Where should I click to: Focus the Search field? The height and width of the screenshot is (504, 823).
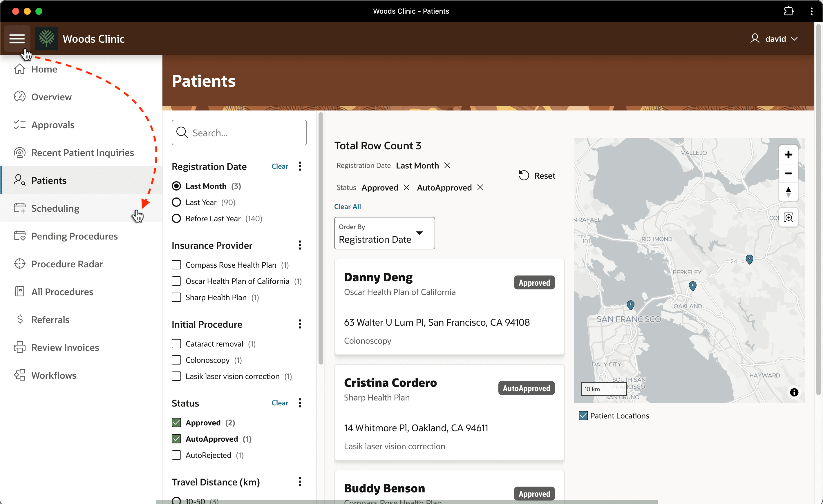(239, 133)
